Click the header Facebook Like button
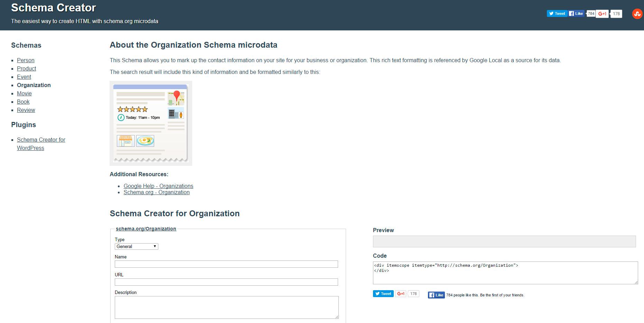 click(x=577, y=13)
